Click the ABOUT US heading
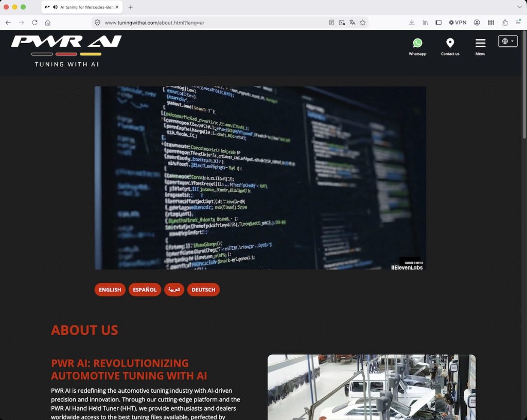Viewport: 527px width, 420px height. pos(84,330)
